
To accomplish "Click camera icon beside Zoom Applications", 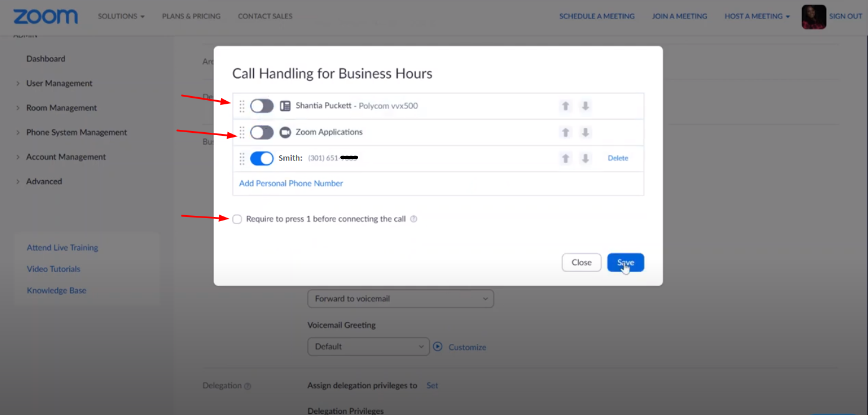I will coord(285,132).
